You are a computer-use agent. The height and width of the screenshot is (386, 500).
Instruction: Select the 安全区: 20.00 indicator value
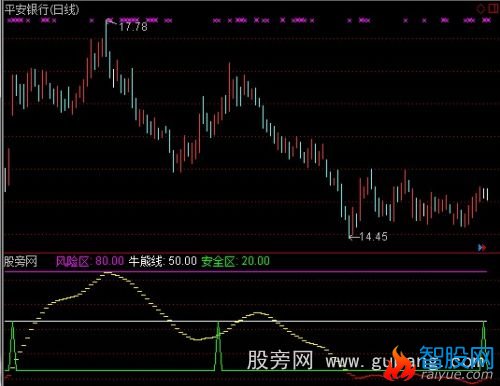[x=235, y=261]
